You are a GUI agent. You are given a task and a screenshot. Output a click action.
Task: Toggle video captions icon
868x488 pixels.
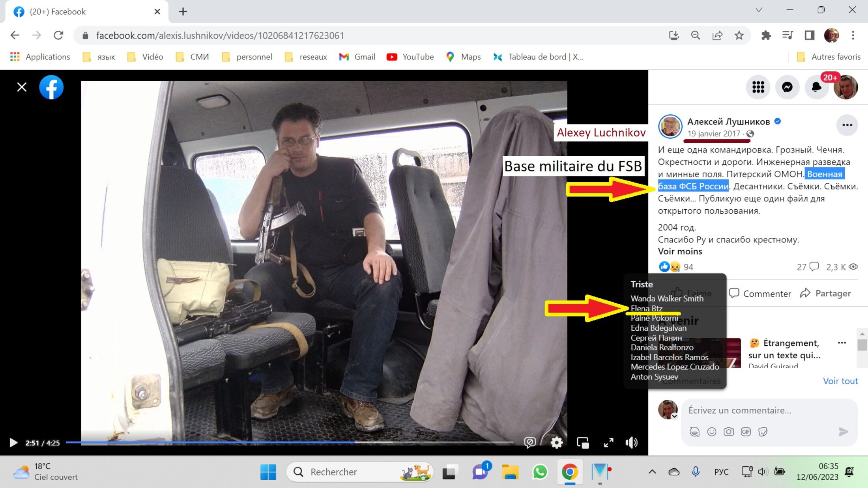(x=530, y=443)
